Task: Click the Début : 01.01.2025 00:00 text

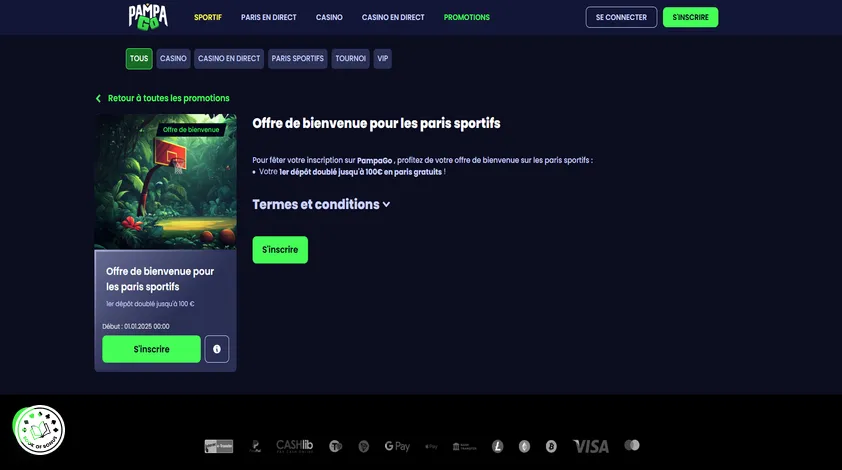Action: pyautogui.click(x=136, y=326)
